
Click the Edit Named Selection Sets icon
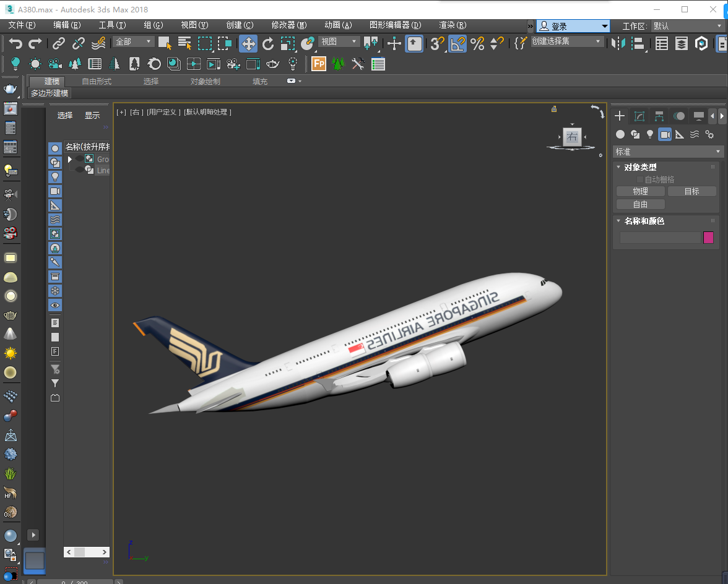(520, 43)
